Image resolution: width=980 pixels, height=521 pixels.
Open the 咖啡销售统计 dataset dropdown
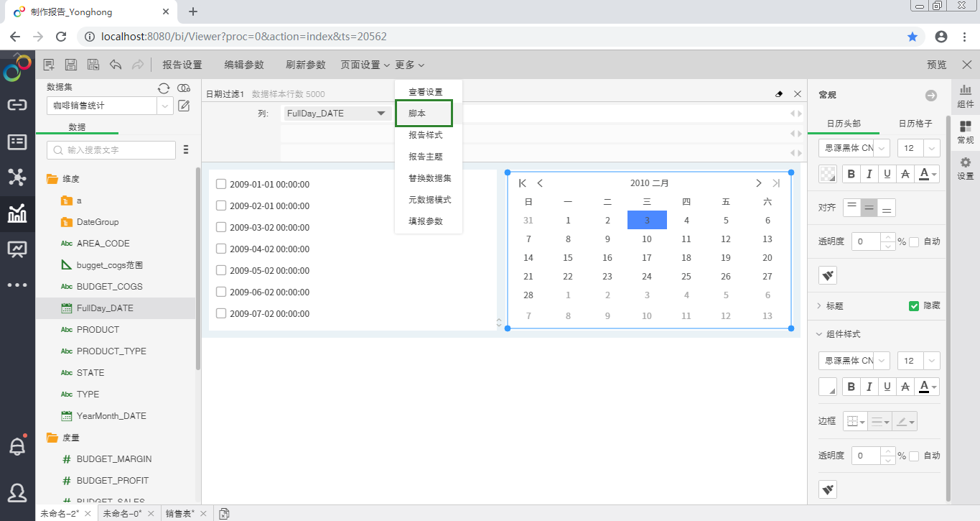165,106
